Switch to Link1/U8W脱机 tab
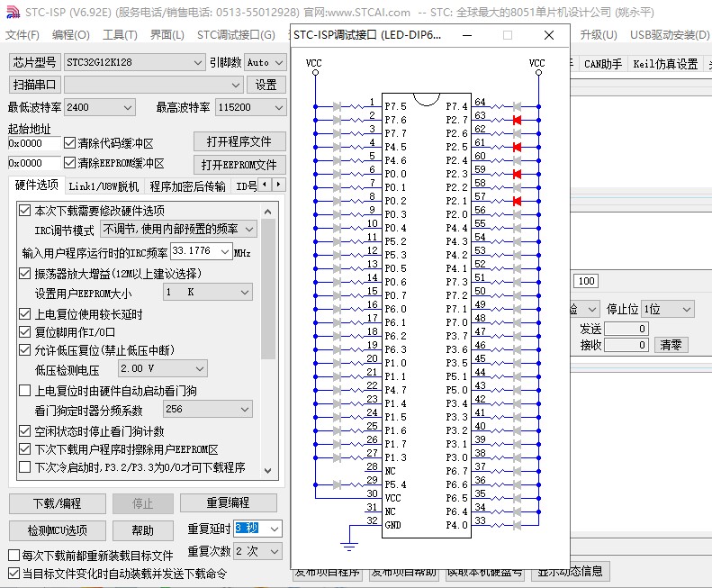Image resolution: width=712 pixels, height=588 pixels. tap(104, 186)
